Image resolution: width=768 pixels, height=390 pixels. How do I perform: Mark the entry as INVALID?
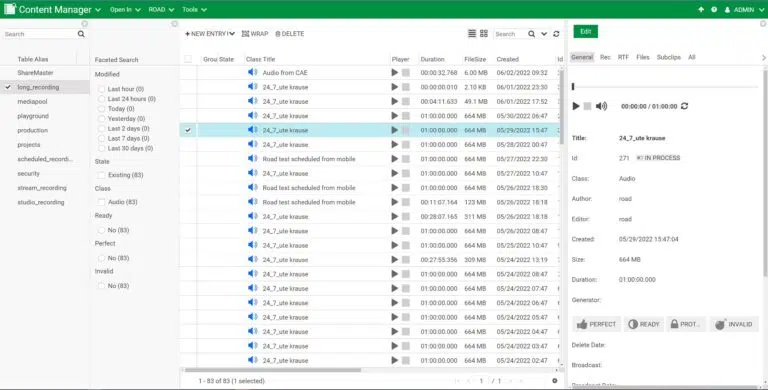point(734,324)
